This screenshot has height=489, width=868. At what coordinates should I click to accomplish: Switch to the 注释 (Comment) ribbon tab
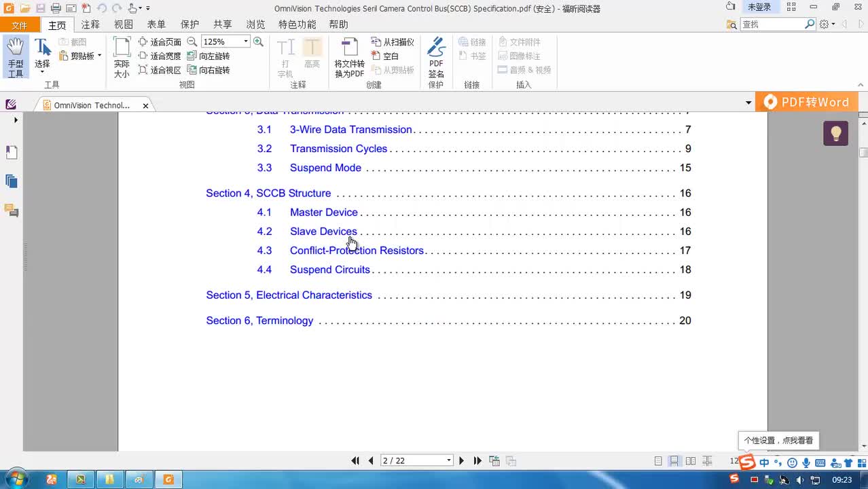90,24
